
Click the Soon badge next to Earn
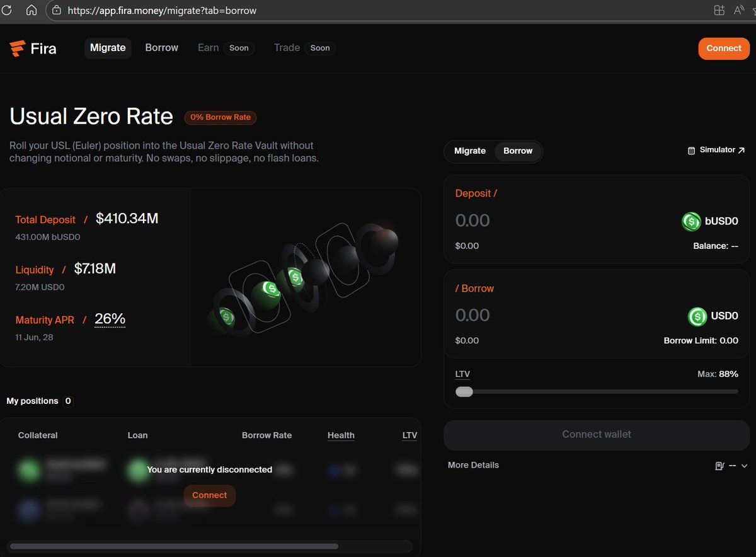(239, 48)
